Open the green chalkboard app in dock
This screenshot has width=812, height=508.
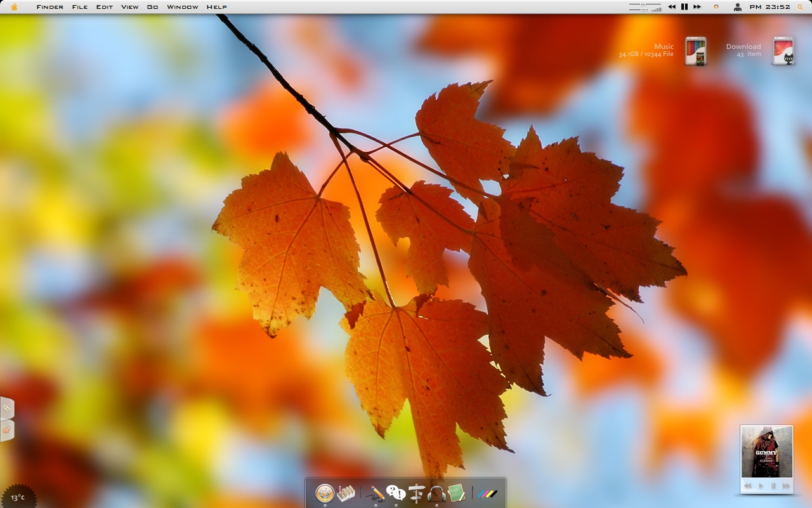[x=457, y=493]
